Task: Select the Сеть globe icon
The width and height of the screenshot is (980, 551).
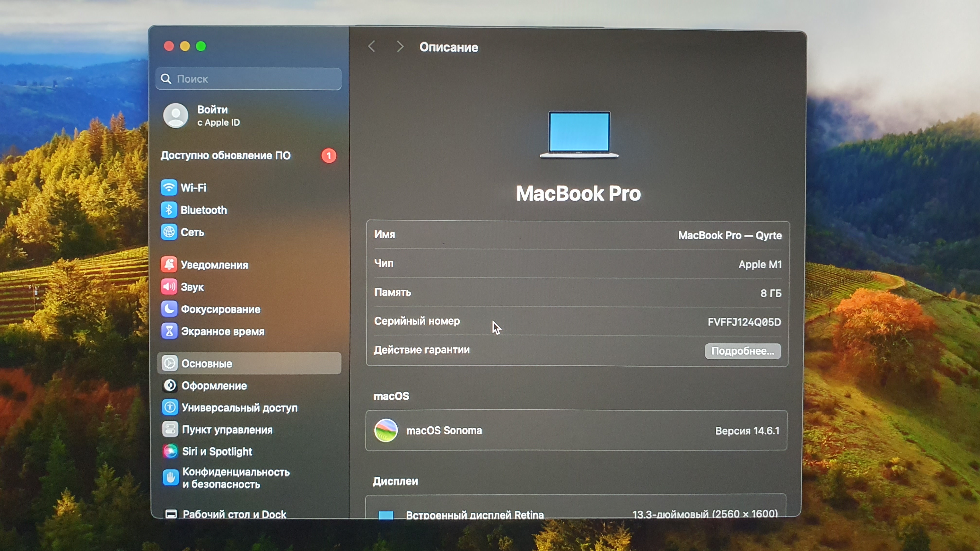Action: (168, 232)
